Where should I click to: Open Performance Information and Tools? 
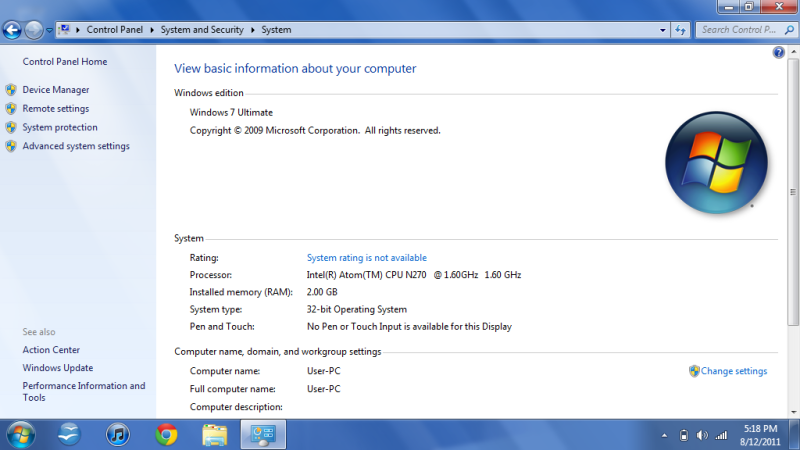click(x=84, y=392)
